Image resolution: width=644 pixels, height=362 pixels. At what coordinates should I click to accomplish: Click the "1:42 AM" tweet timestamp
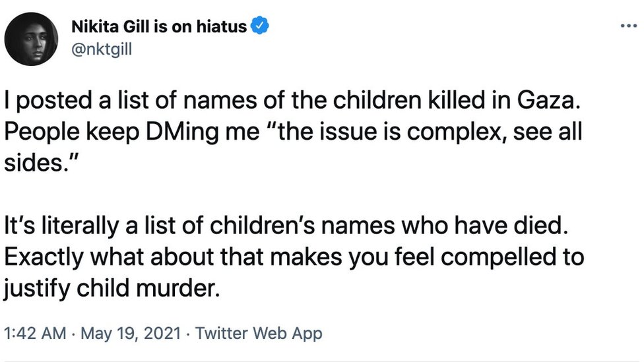click(34, 333)
